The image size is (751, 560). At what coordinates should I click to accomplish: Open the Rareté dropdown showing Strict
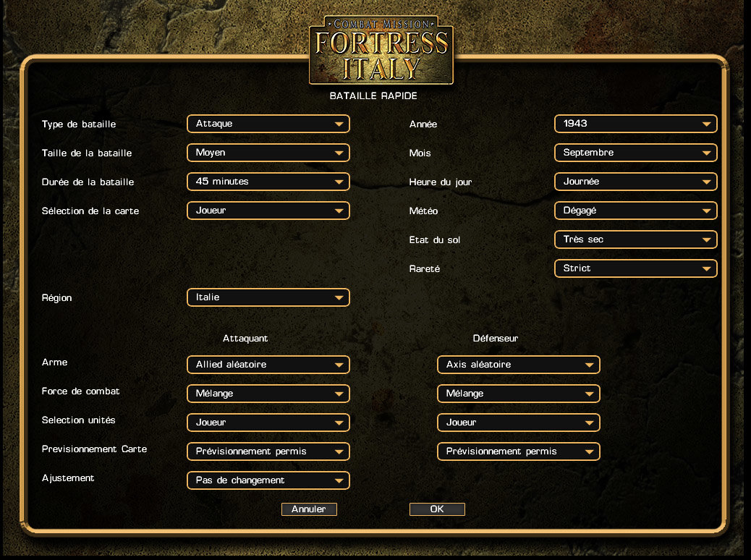coord(635,268)
